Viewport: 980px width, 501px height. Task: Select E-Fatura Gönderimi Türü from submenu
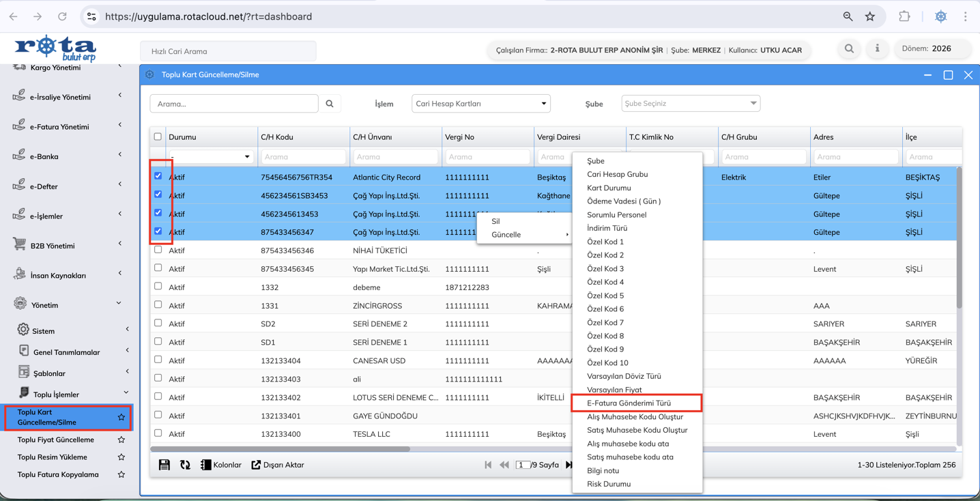629,403
